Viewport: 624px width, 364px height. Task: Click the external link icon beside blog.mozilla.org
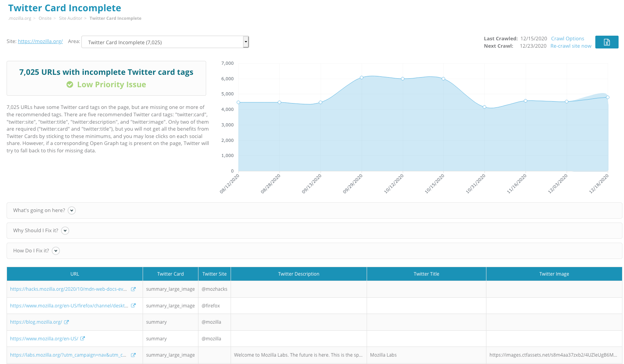point(67,322)
